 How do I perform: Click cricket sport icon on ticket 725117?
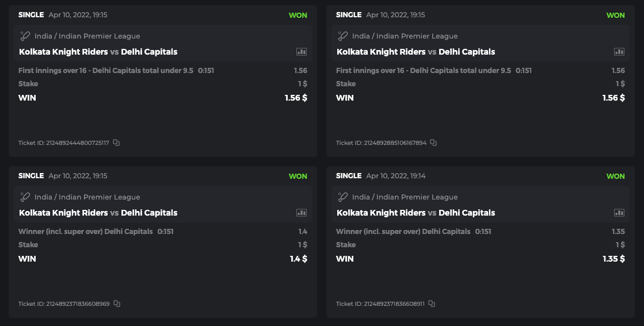pyautogui.click(x=25, y=36)
